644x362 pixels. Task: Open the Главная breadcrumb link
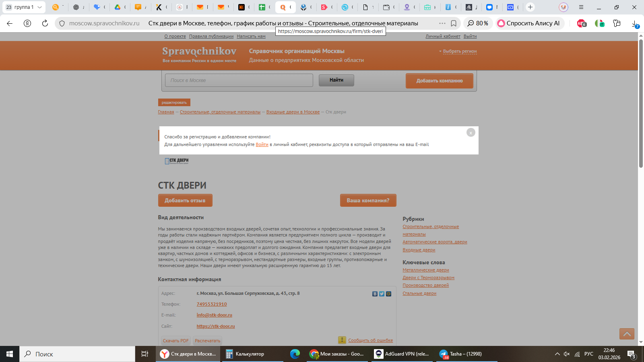click(x=166, y=112)
